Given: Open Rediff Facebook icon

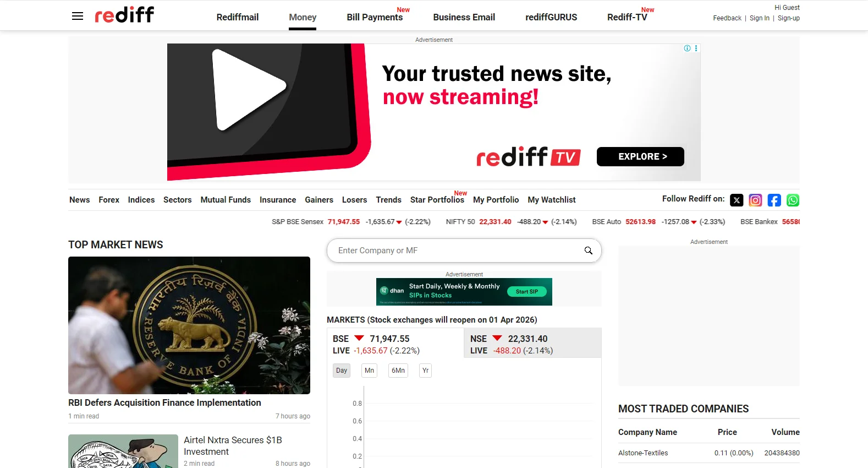Looking at the screenshot, I should pyautogui.click(x=774, y=200).
